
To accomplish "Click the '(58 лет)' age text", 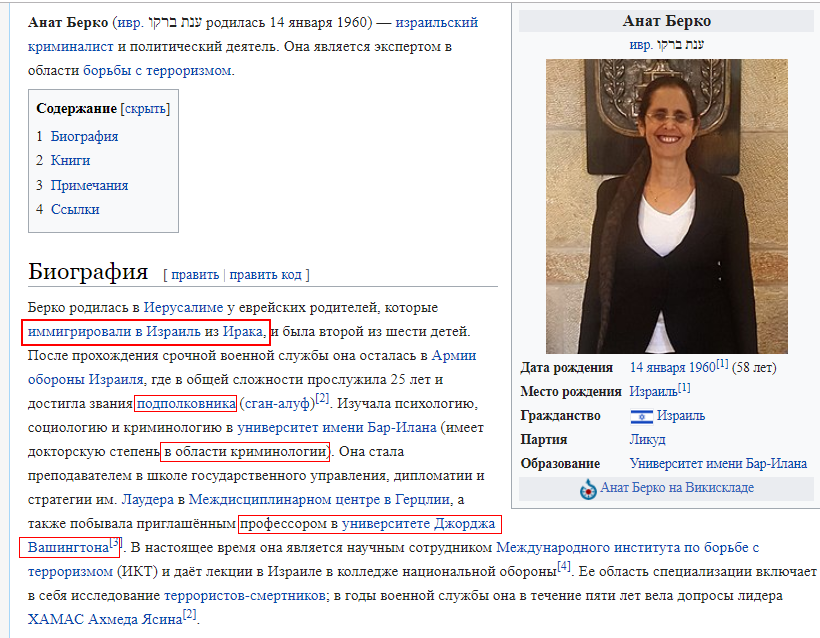I will (754, 368).
